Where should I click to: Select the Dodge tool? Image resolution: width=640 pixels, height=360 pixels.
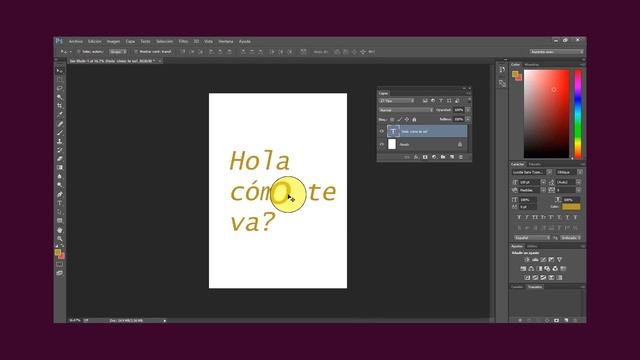coord(60,185)
